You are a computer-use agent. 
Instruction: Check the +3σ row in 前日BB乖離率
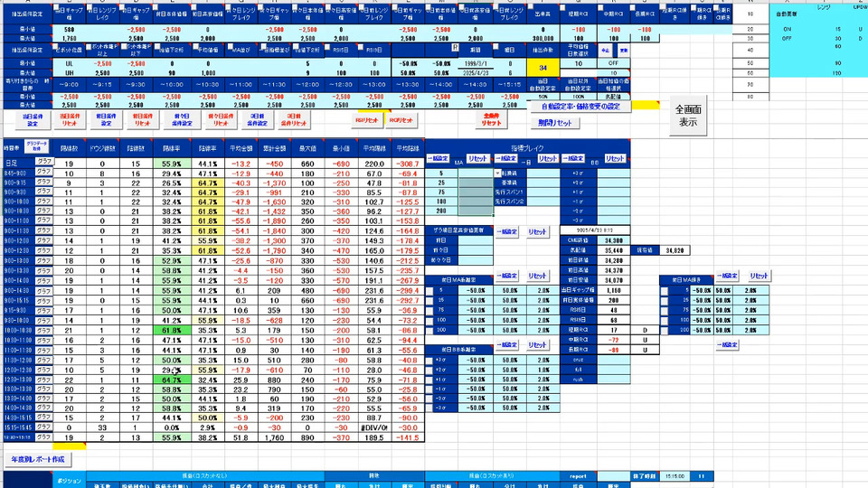[429, 361]
